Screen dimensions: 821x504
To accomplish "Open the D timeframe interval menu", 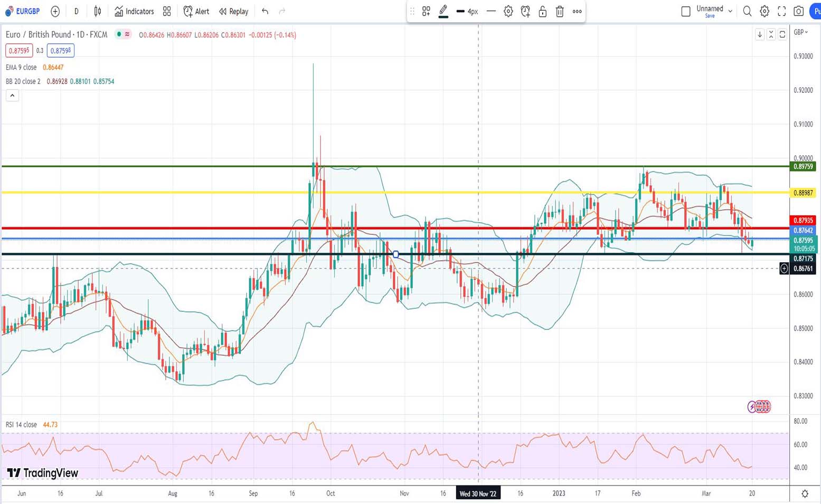I will [77, 11].
